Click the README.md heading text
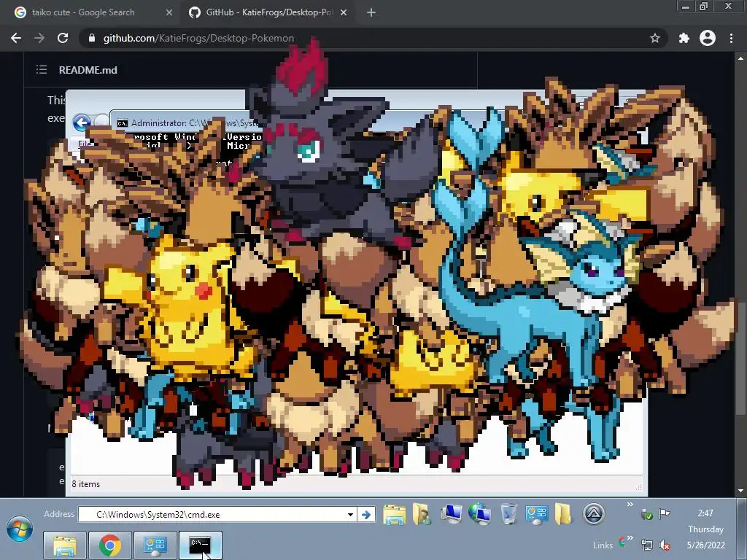 coord(88,70)
